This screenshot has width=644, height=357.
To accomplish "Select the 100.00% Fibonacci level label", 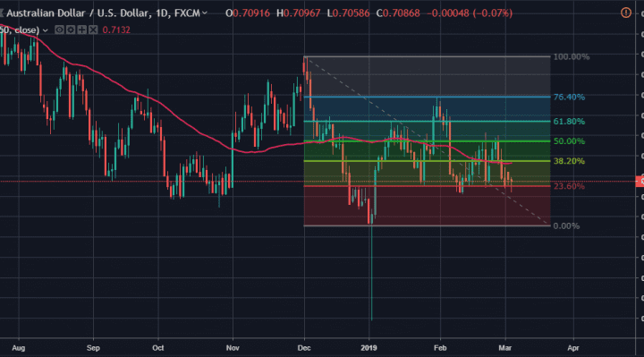I will (x=572, y=56).
